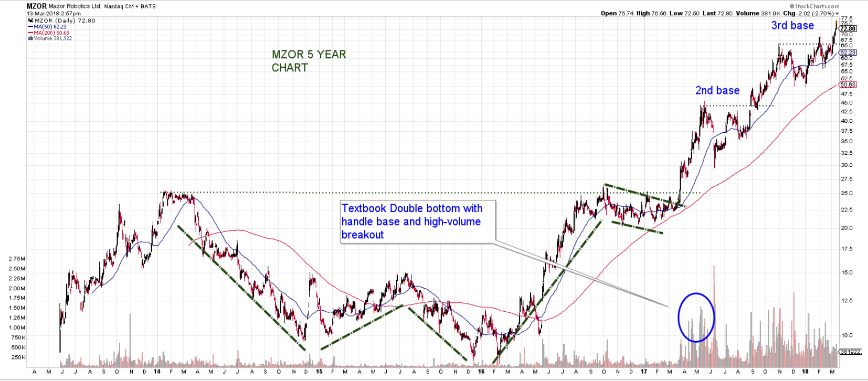Click the legend entry MZOR (Daily) 72.80
This screenshot has width=868, height=381.
coord(65,21)
